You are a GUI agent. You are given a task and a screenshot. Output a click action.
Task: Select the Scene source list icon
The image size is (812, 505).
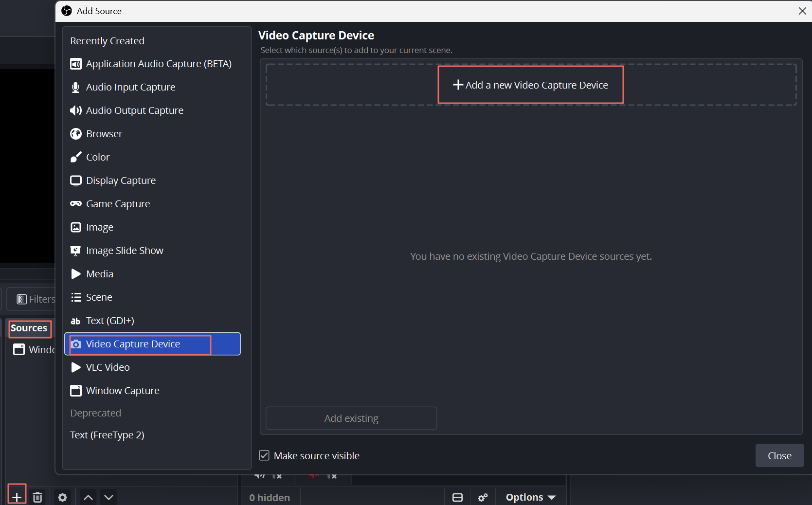76,297
